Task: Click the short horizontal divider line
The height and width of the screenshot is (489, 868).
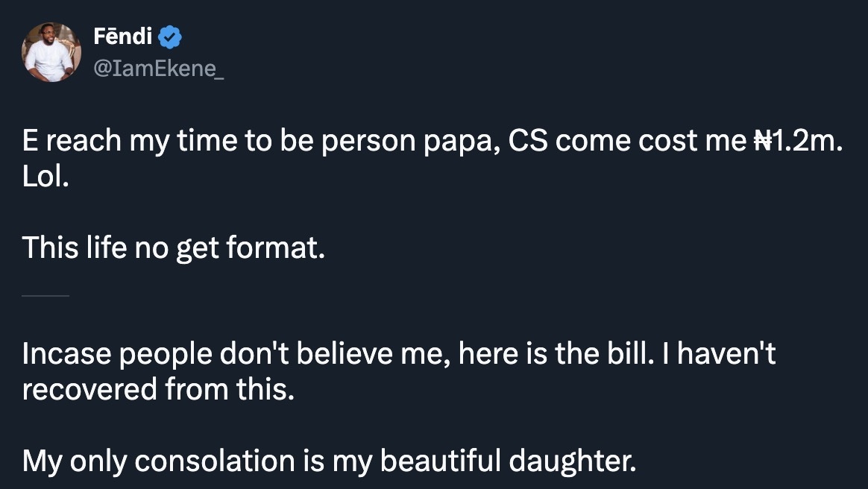Action: pos(45,296)
